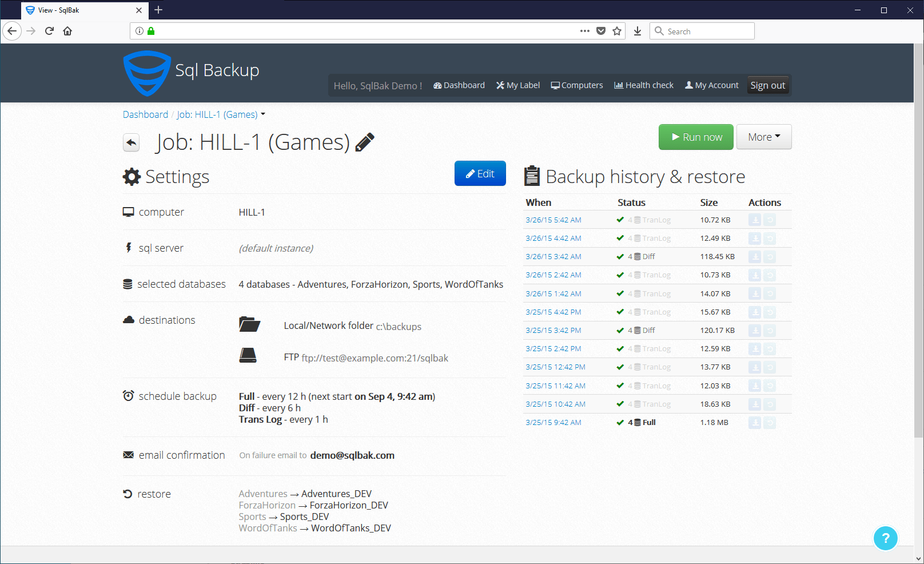Restore the 3/26/15 1:42 AM TranLog backup
Screen dimensions: 924x564
point(770,293)
